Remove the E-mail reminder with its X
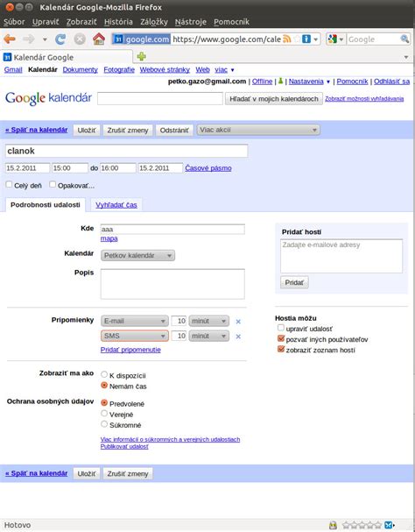 (238, 322)
